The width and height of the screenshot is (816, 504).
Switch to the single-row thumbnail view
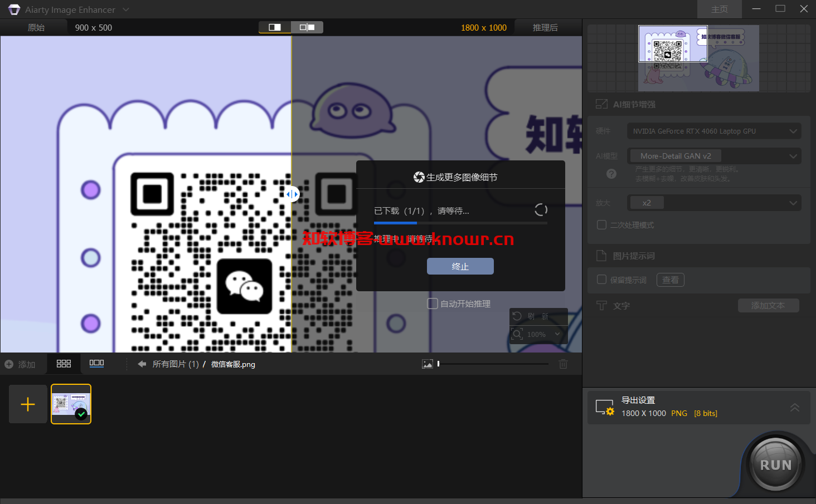coord(96,363)
